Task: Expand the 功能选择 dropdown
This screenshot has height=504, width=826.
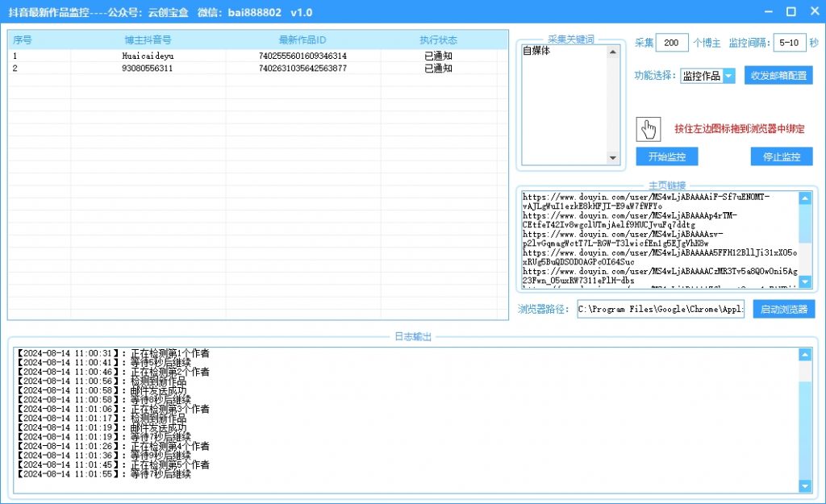Action: (x=728, y=76)
